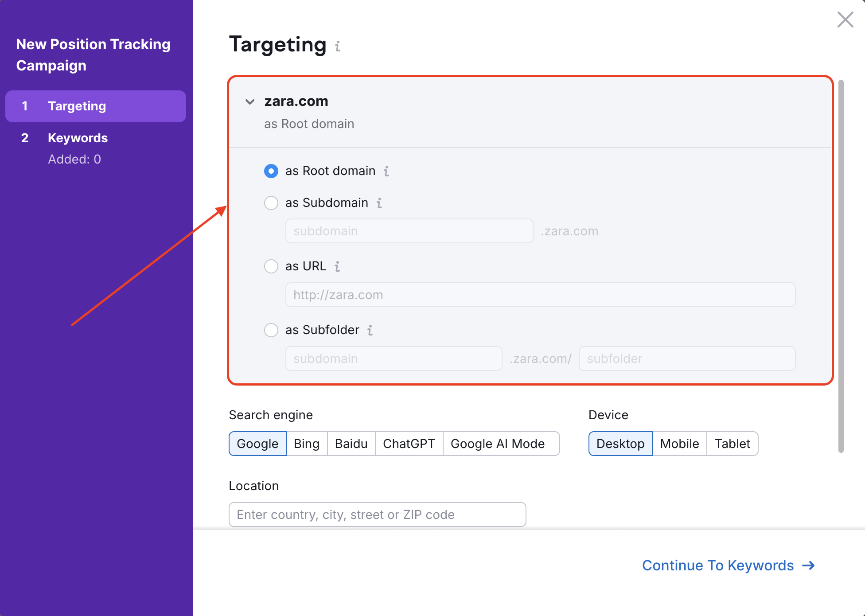The image size is (865, 616).
Task: Open the info tooltip for as Subdomain
Action: click(x=379, y=203)
